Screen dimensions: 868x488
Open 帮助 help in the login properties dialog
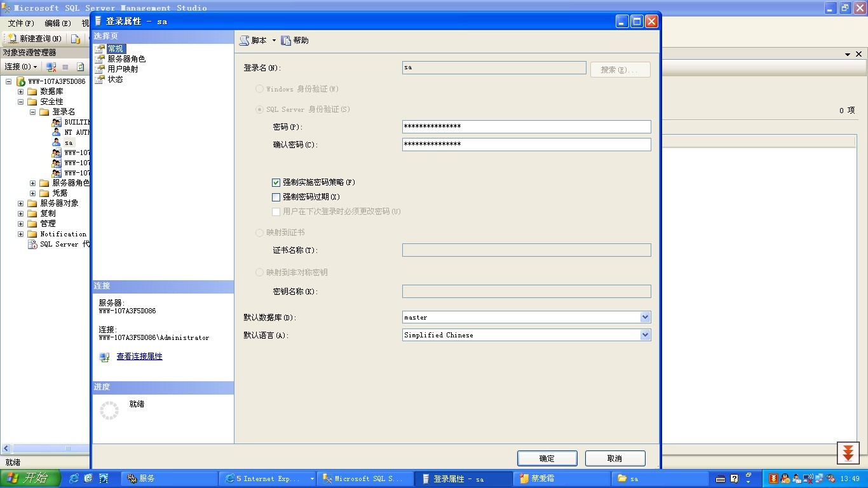point(295,41)
